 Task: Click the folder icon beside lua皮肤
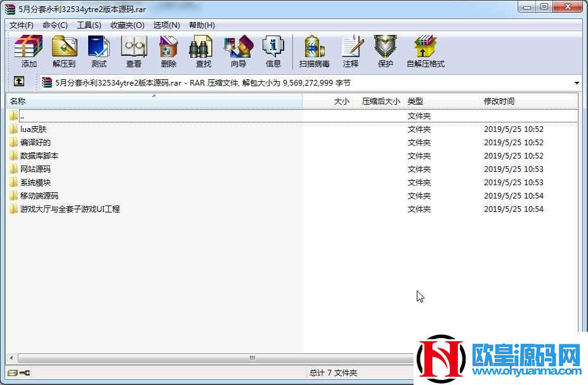click(x=13, y=129)
